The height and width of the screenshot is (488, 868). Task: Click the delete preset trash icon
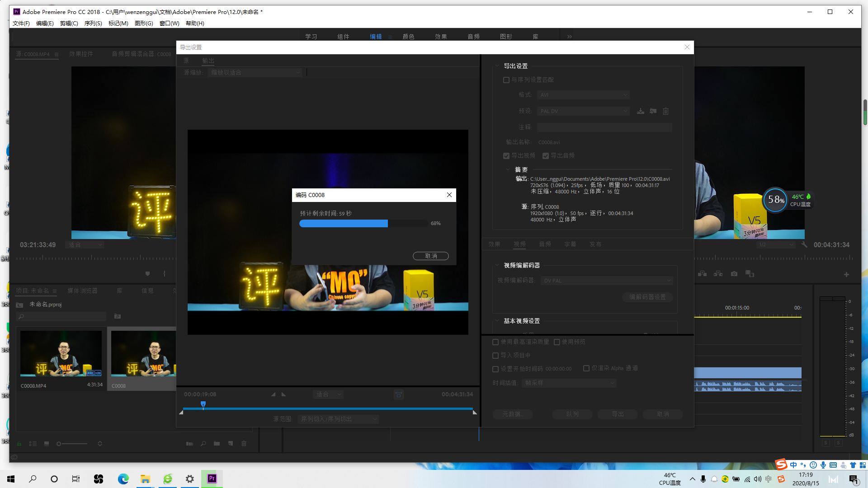coord(665,111)
